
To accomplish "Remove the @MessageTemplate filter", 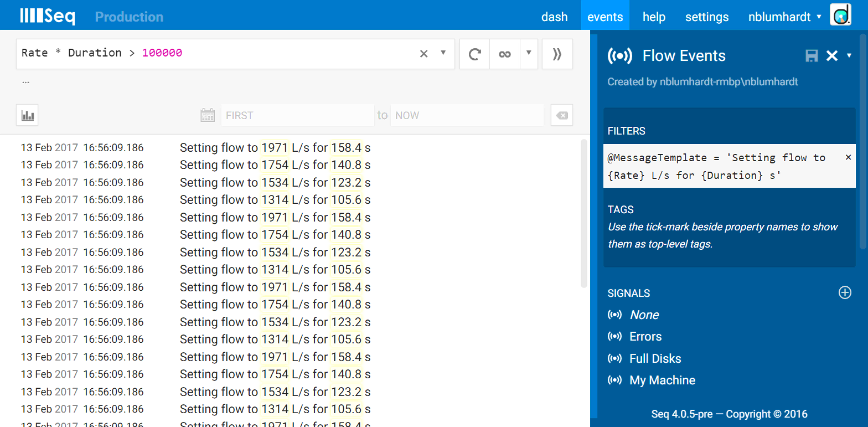I will pos(848,157).
